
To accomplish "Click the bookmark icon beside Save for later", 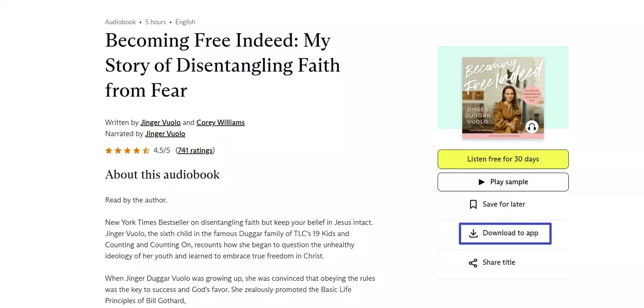I will pos(473,204).
